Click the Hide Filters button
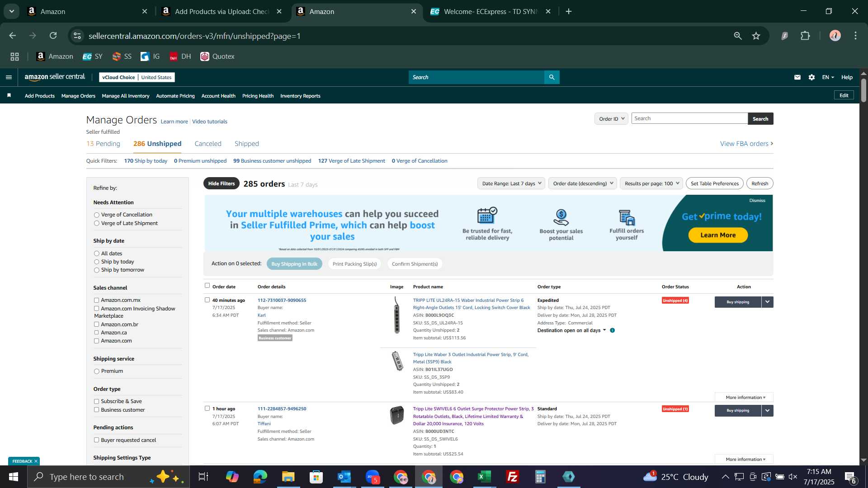This screenshot has height=488, width=868. [x=222, y=183]
